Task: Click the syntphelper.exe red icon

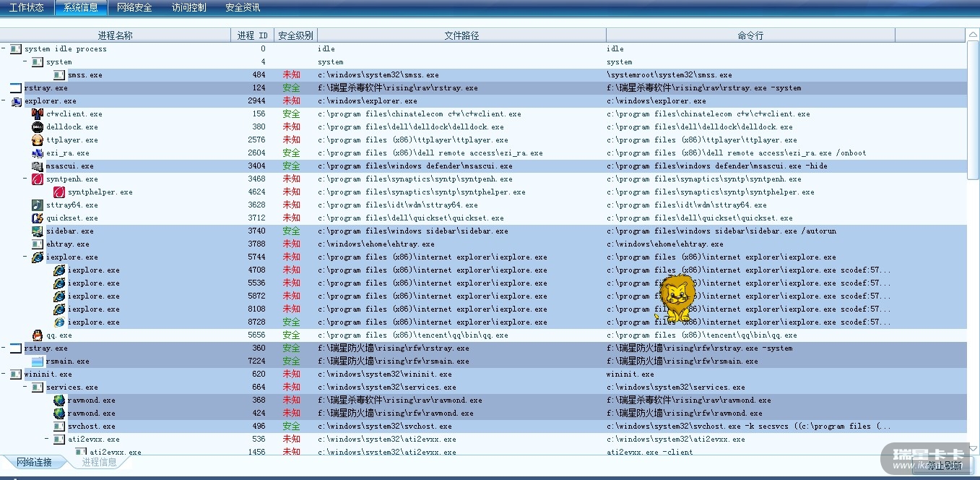Action: click(x=59, y=192)
